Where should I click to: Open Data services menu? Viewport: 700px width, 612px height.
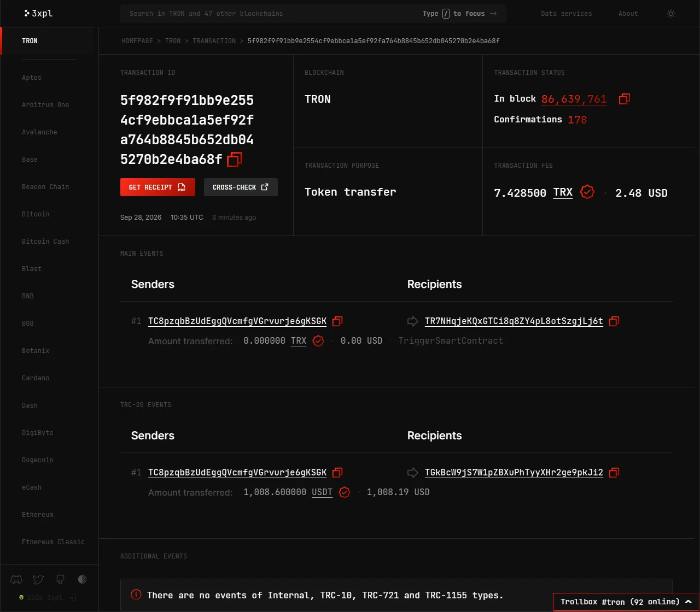[567, 14]
